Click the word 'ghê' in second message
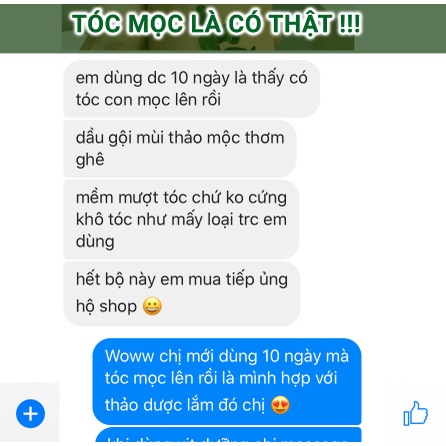 90,160
